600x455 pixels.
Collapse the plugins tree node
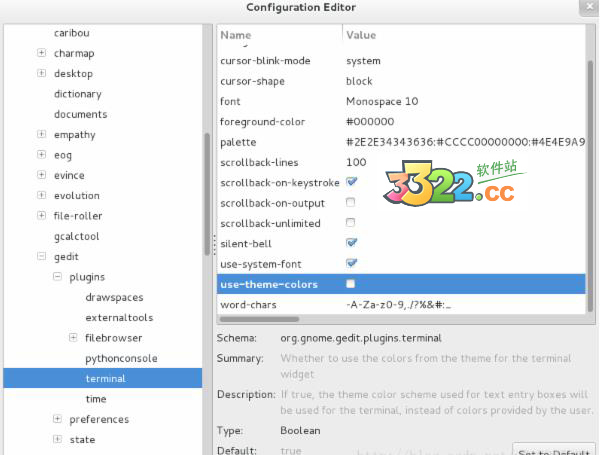click(x=57, y=276)
